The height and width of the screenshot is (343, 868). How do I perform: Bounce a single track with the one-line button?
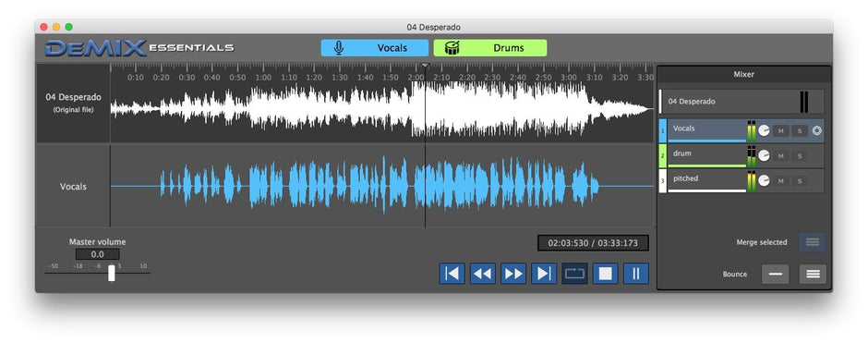(775, 275)
